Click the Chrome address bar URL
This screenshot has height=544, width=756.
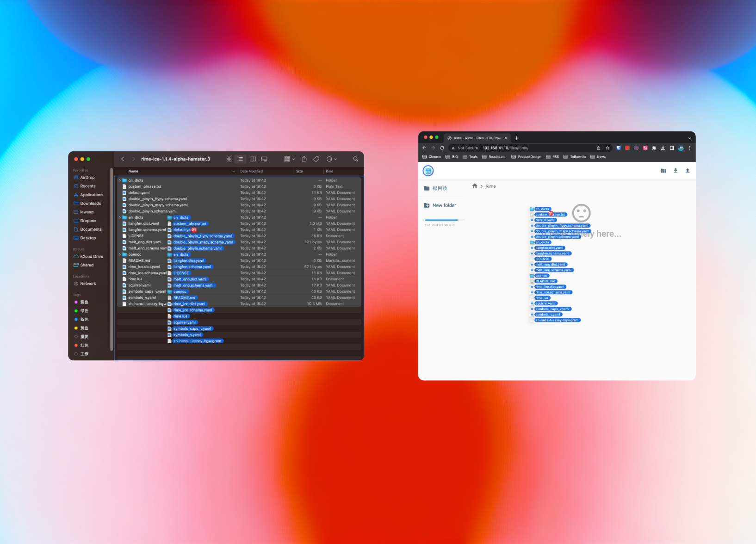tap(505, 148)
